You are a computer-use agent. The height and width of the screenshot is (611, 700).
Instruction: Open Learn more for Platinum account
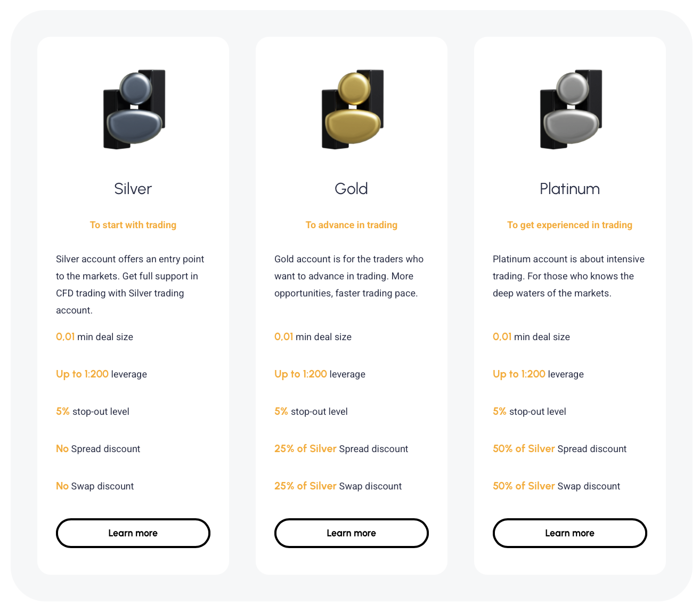point(570,533)
